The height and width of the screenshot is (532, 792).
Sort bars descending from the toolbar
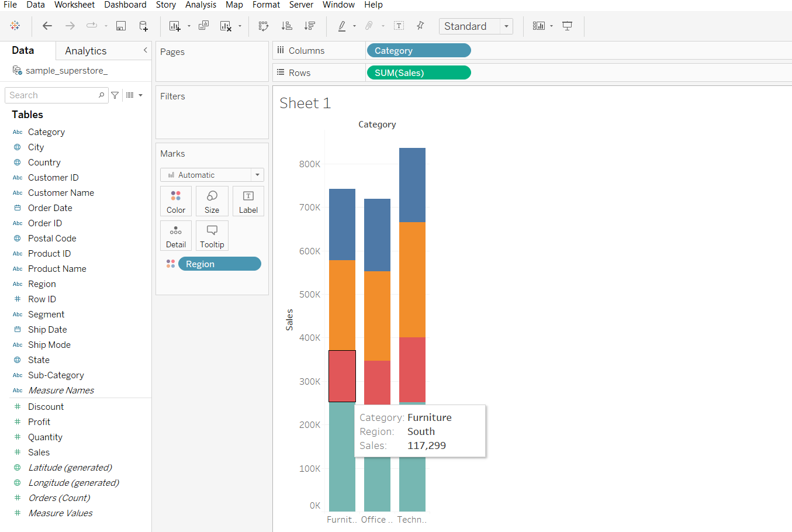tap(310, 26)
